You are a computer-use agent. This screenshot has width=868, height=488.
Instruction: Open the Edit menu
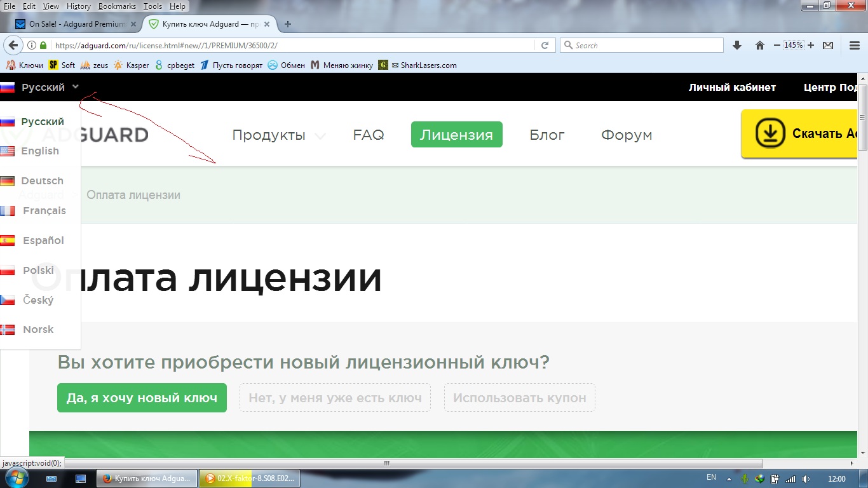tap(29, 6)
